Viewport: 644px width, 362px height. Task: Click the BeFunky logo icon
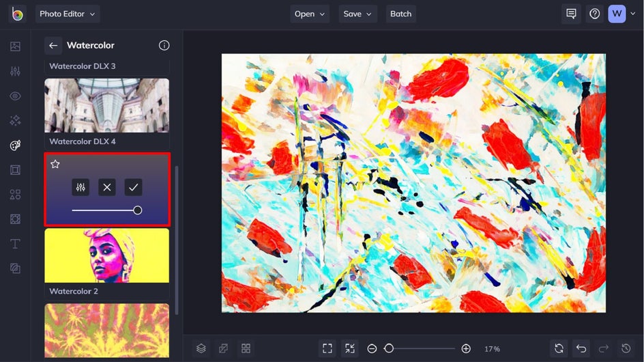coord(17,14)
